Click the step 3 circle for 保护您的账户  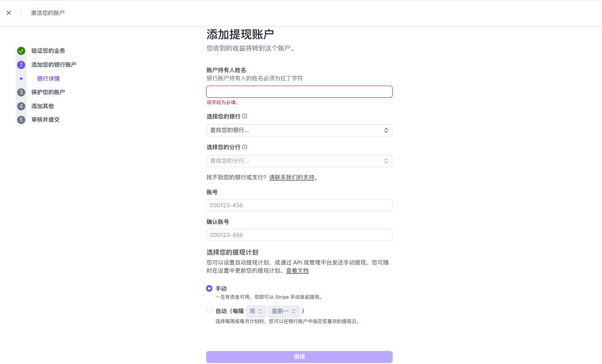point(21,92)
